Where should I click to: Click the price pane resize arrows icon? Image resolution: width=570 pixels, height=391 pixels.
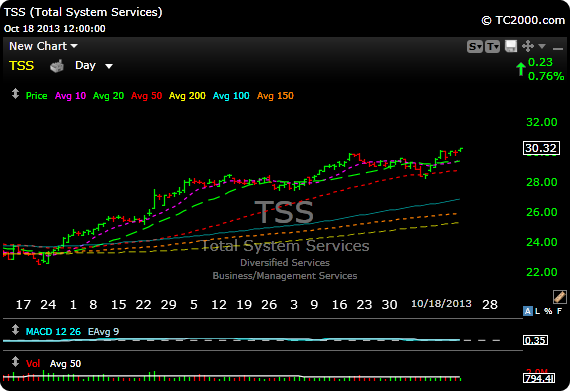coord(15,94)
